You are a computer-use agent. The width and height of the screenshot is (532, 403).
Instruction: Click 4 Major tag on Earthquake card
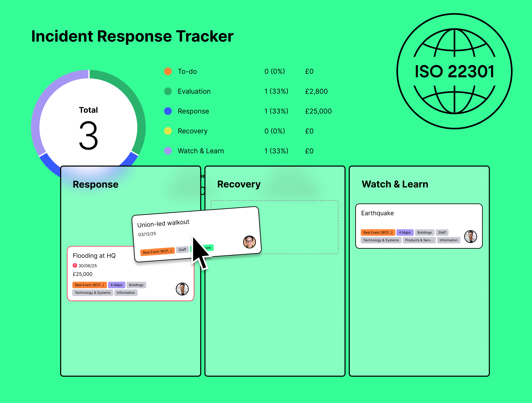[x=405, y=232]
